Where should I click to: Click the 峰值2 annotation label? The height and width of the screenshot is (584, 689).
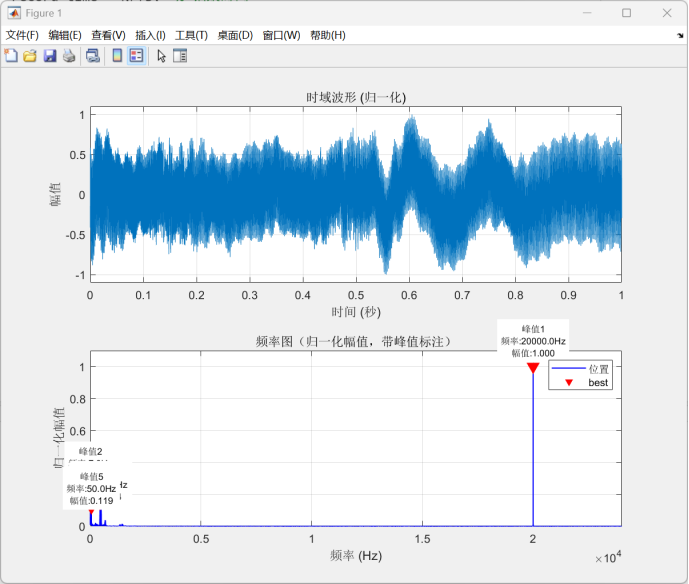[x=91, y=451]
